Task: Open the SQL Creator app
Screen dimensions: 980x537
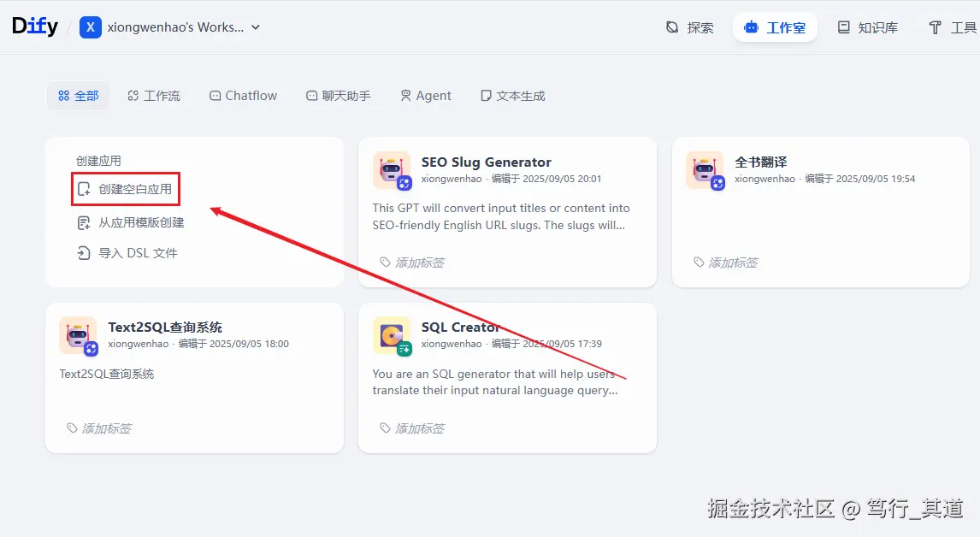Action: 461,327
